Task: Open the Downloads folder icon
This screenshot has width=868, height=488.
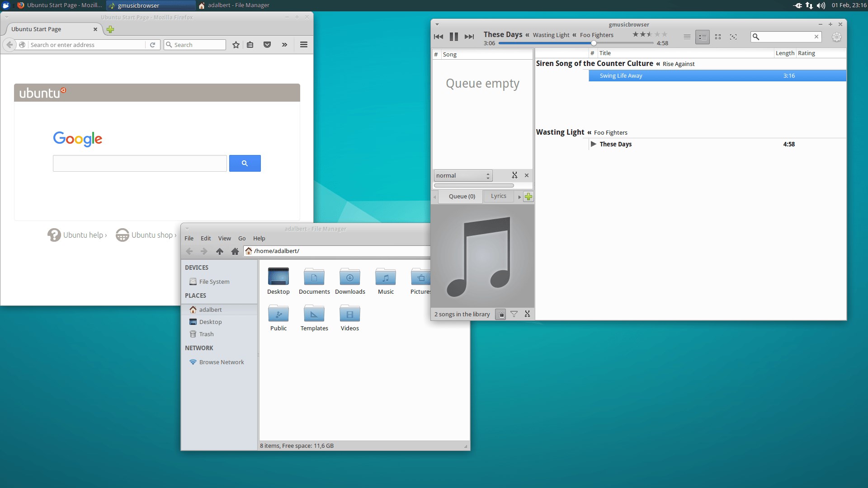Action: (350, 277)
